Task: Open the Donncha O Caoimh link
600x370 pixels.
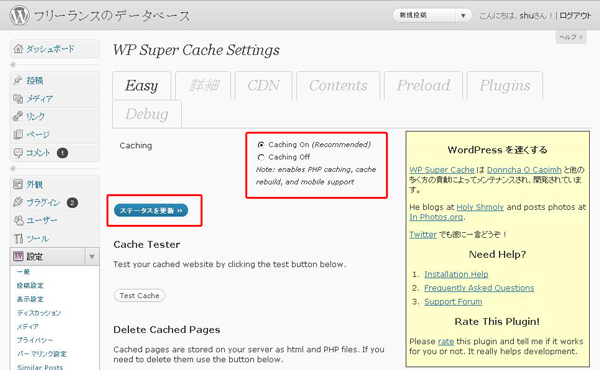Action: [524, 170]
